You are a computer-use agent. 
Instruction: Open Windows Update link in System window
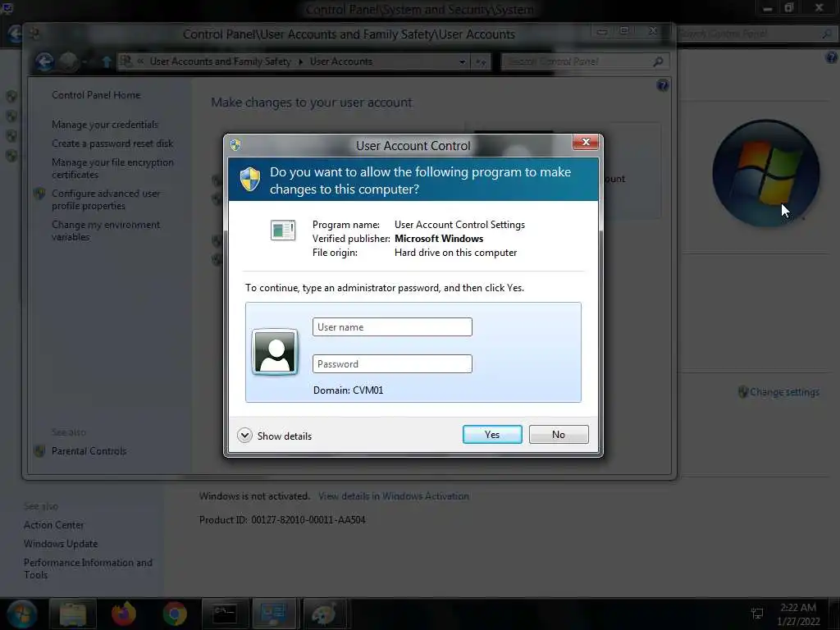point(61,544)
